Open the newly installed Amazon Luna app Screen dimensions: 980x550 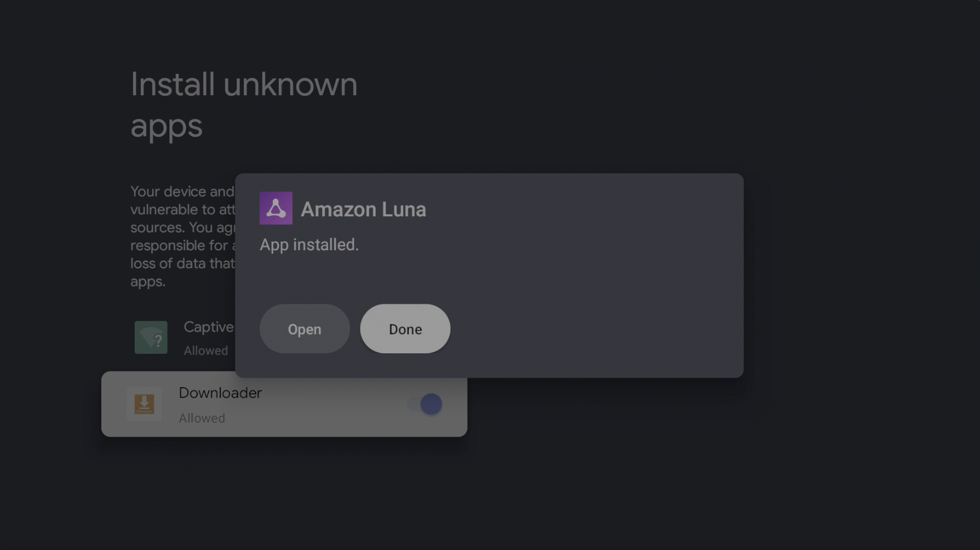click(x=304, y=329)
